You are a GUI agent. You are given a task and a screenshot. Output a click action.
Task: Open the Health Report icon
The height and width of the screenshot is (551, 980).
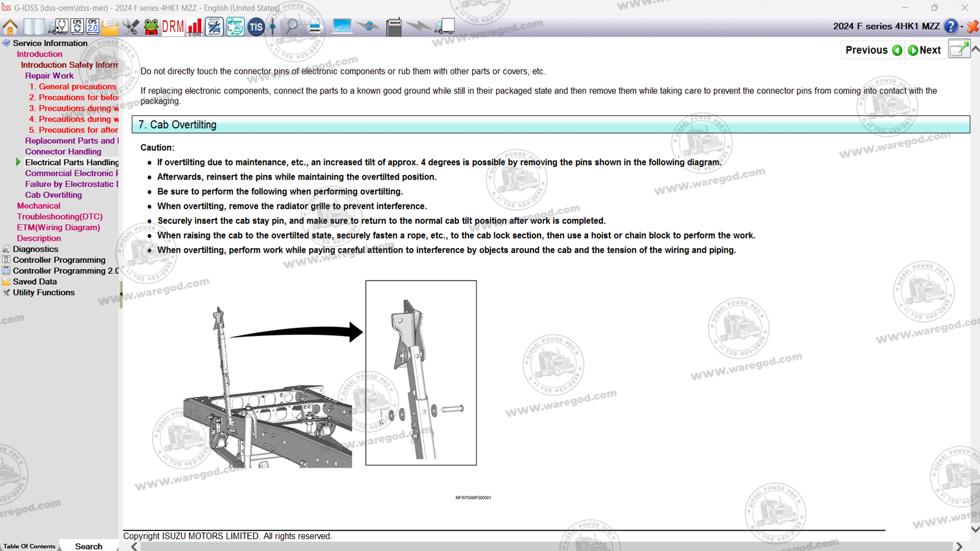tap(214, 27)
